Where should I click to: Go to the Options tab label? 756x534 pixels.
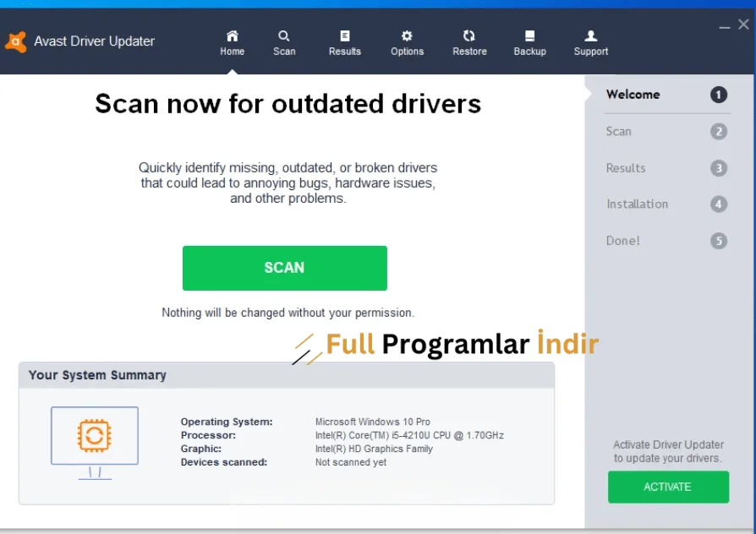[407, 51]
